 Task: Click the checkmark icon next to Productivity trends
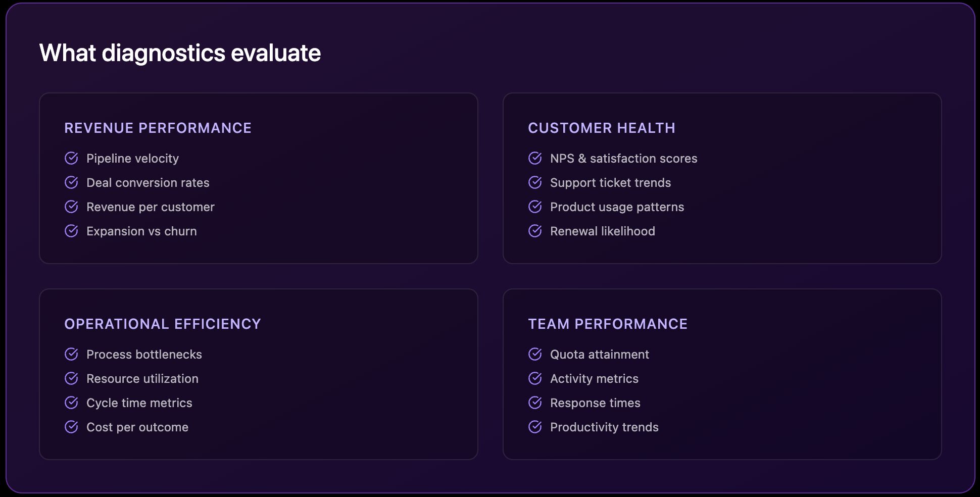(x=535, y=427)
